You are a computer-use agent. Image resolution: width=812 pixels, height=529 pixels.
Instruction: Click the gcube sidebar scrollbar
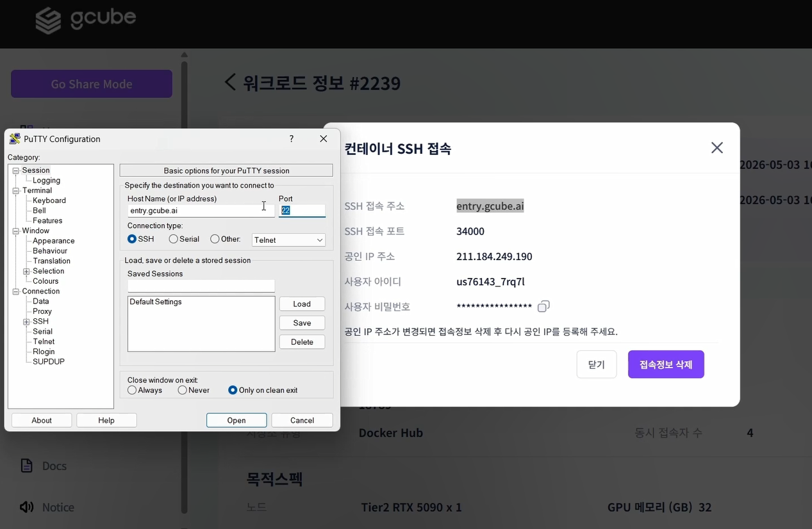coord(185,286)
